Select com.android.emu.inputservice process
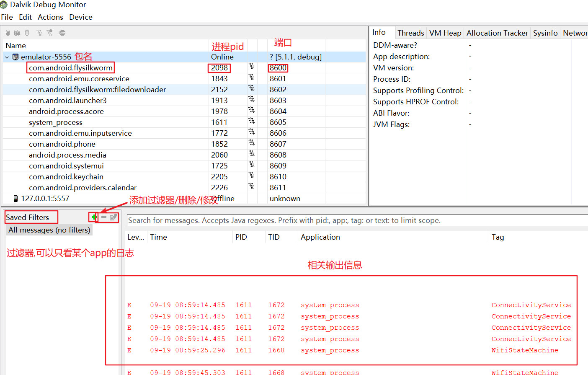The width and height of the screenshot is (588, 375). pyautogui.click(x=80, y=133)
